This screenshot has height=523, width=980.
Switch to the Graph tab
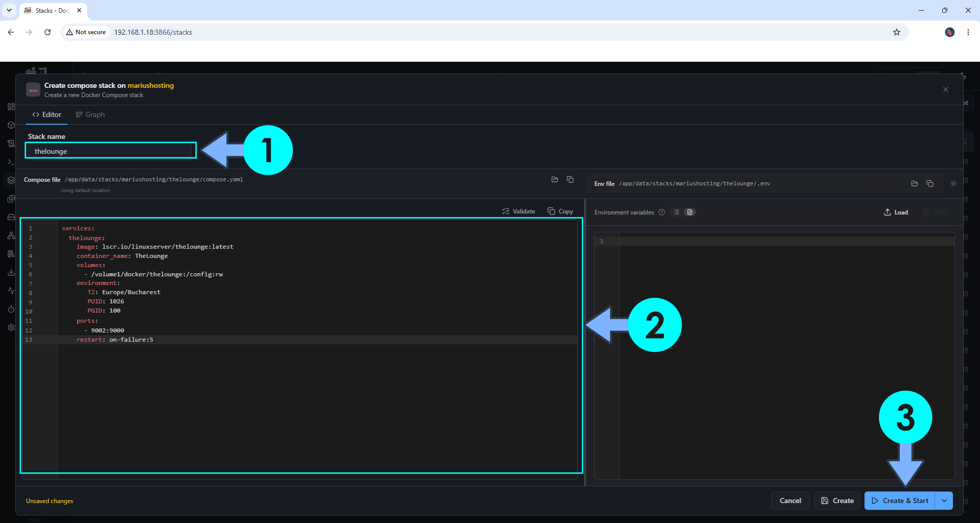tap(90, 114)
